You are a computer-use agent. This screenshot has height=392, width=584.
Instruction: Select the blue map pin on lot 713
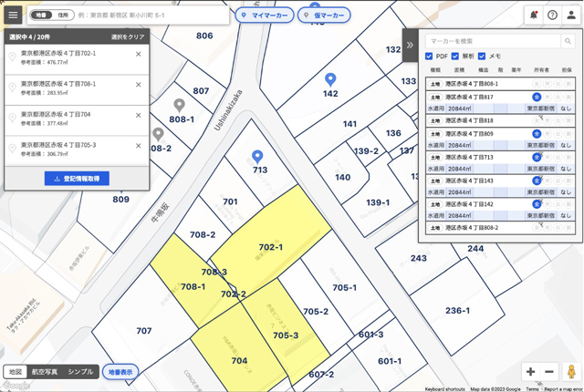click(x=257, y=157)
